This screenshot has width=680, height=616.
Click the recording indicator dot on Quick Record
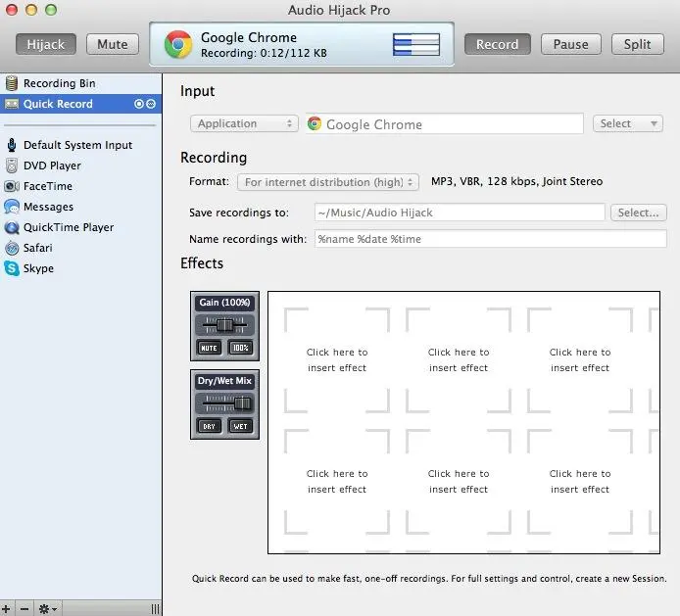[x=139, y=104]
